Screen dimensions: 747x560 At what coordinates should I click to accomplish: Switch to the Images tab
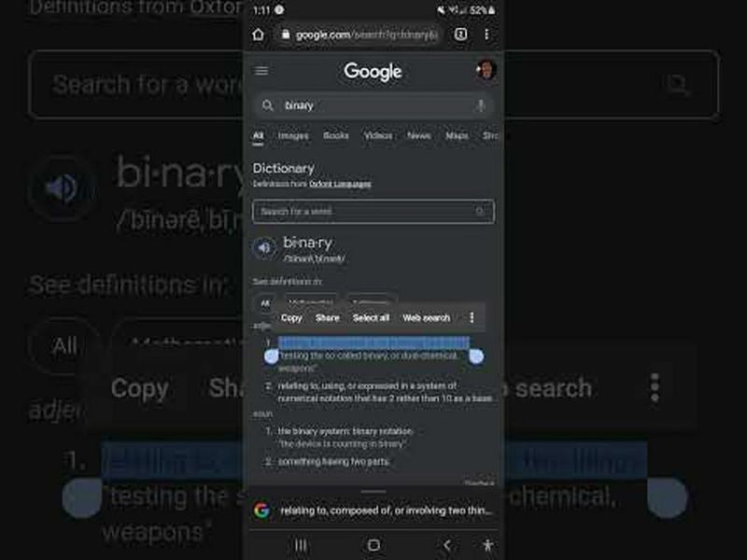(x=293, y=135)
